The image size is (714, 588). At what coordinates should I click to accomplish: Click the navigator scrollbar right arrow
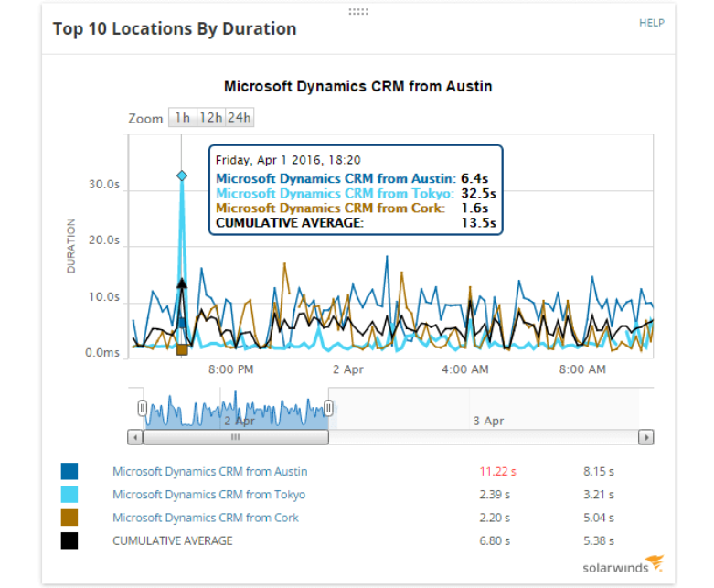pyautogui.click(x=646, y=437)
